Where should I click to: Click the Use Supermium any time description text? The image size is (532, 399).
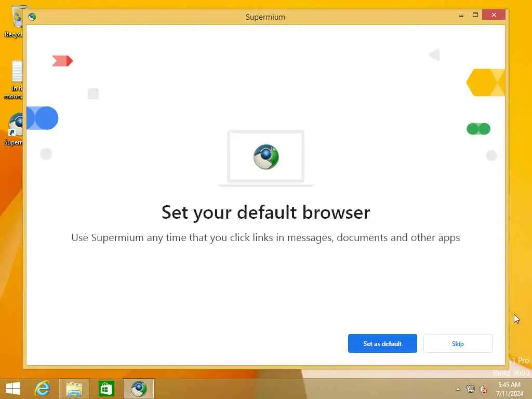tap(265, 237)
